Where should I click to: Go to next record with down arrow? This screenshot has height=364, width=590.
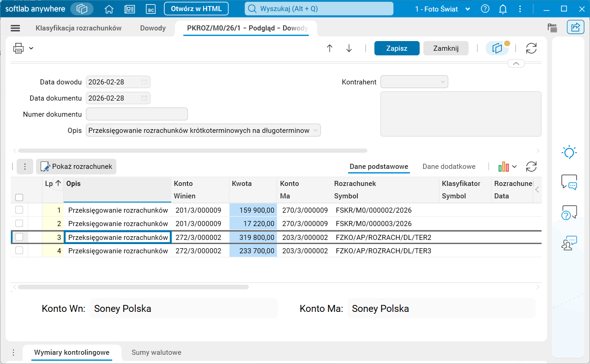[349, 48]
